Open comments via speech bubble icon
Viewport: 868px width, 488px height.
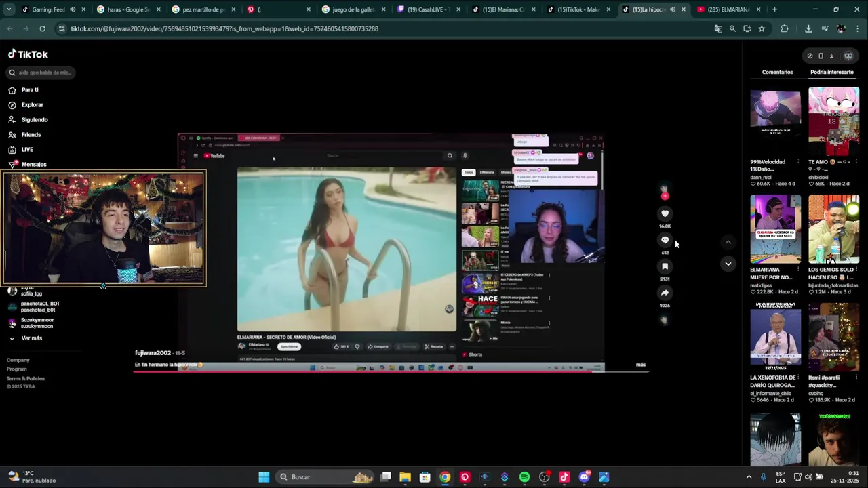(x=665, y=240)
